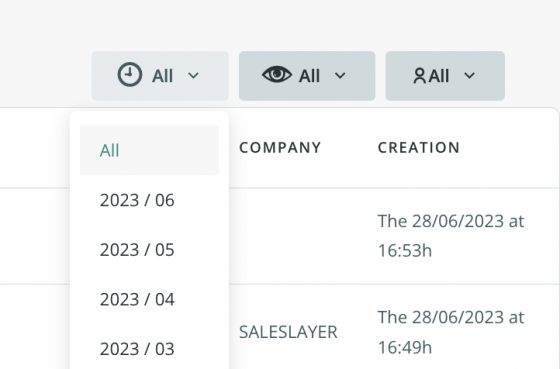The height and width of the screenshot is (369, 560).
Task: Click the 'All' label in date filter
Action: point(162,76)
